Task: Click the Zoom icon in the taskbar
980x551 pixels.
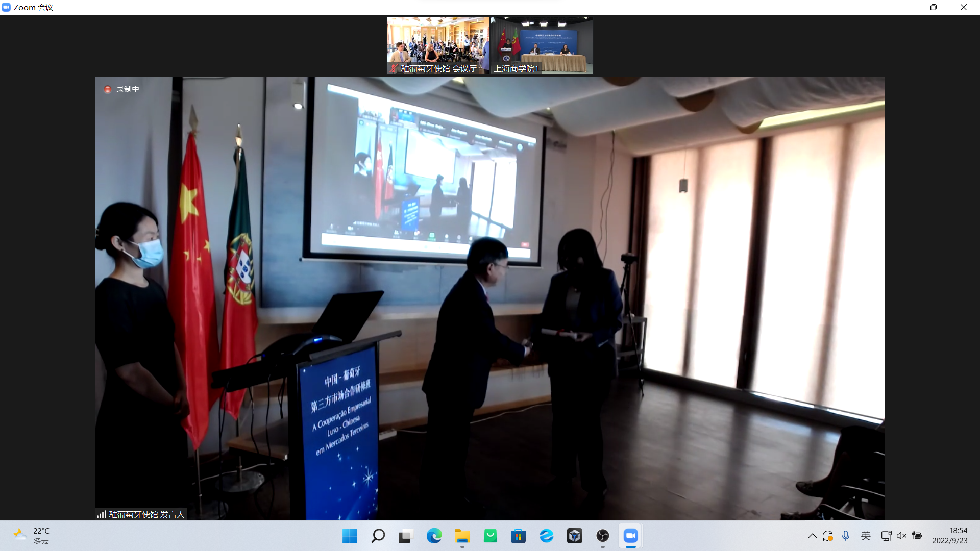Action: coord(630,536)
